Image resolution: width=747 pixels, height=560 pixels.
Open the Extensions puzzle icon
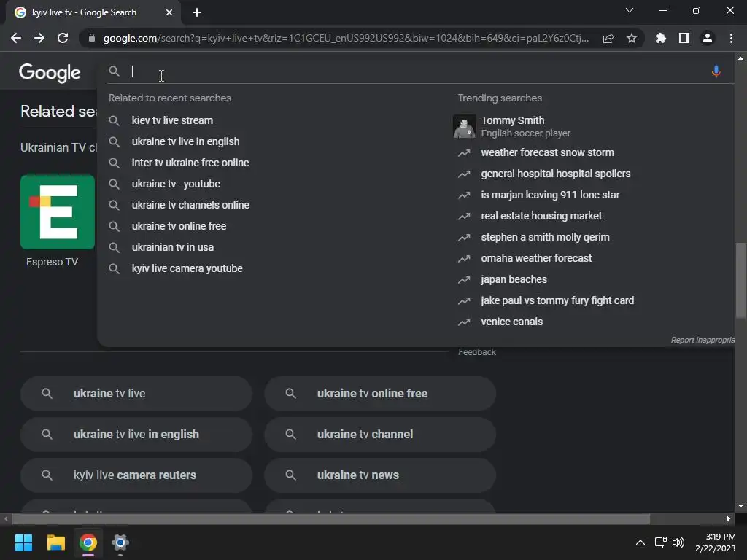click(x=661, y=38)
